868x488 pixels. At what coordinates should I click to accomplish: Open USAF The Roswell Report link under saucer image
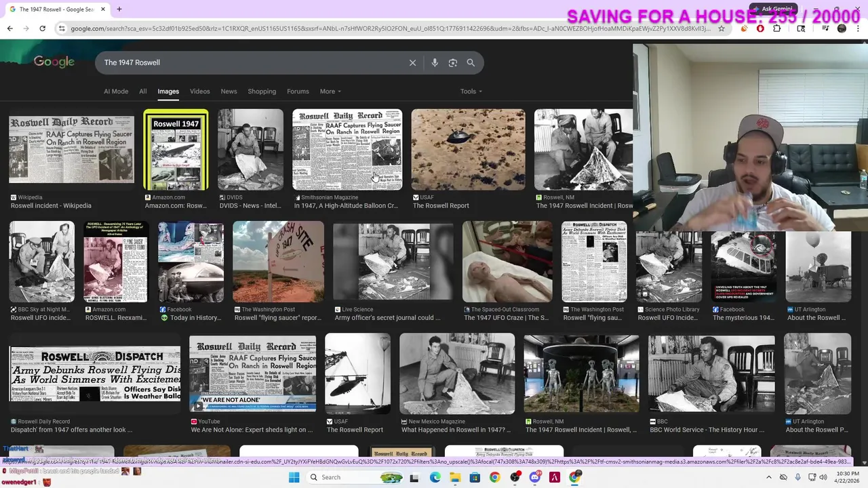pyautogui.click(x=441, y=206)
